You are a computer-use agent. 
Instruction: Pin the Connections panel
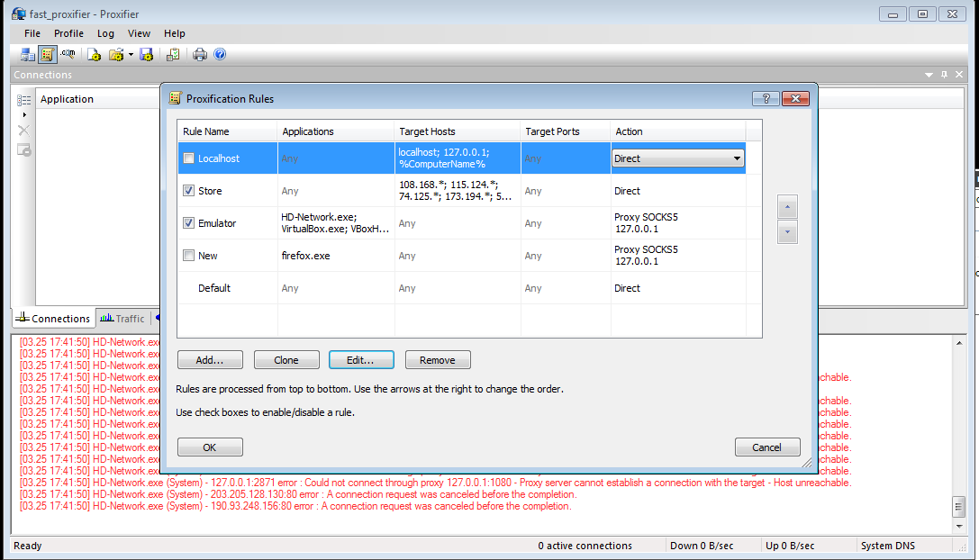click(x=944, y=75)
